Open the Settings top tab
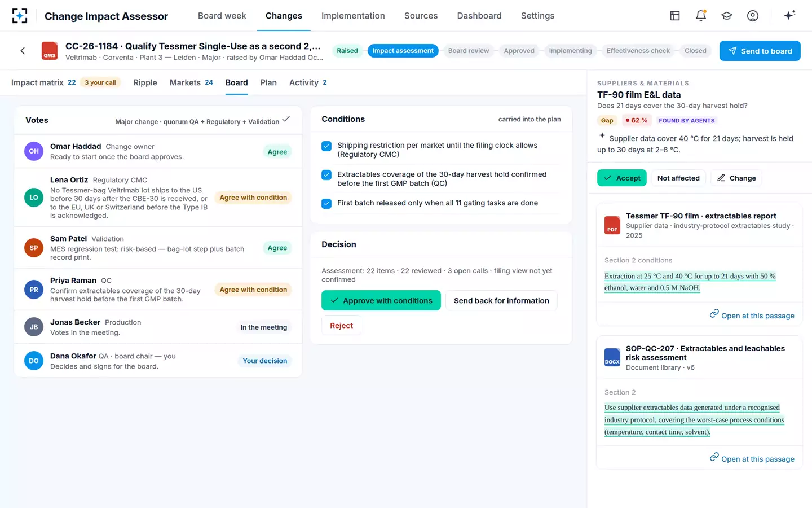Screen dimensions: 812x508 click(x=537, y=16)
